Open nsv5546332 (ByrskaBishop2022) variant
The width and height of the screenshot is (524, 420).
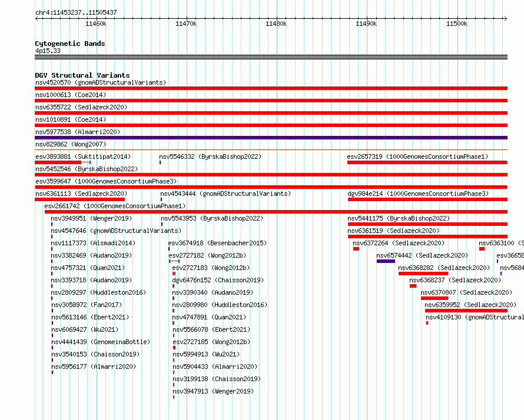210,156
